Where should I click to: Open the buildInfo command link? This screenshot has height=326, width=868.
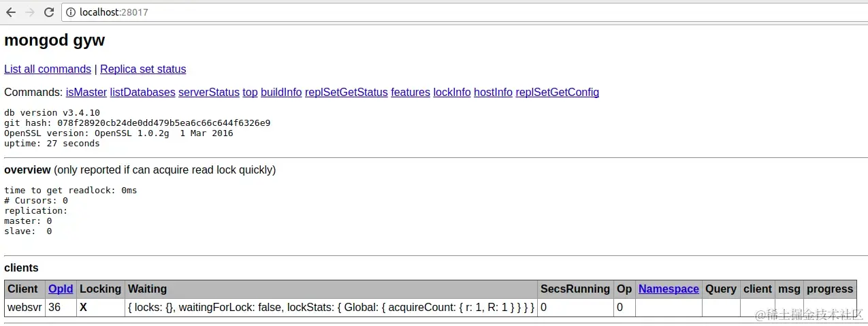click(281, 93)
